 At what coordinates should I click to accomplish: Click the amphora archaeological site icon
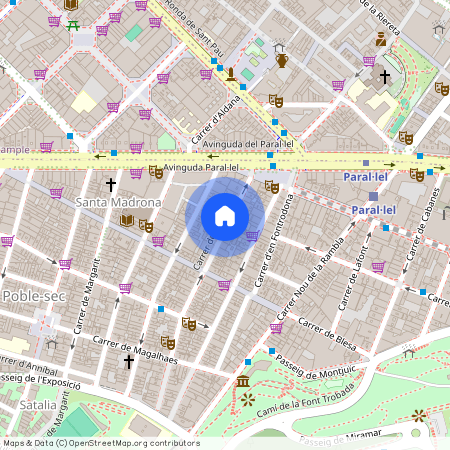coord(282,61)
